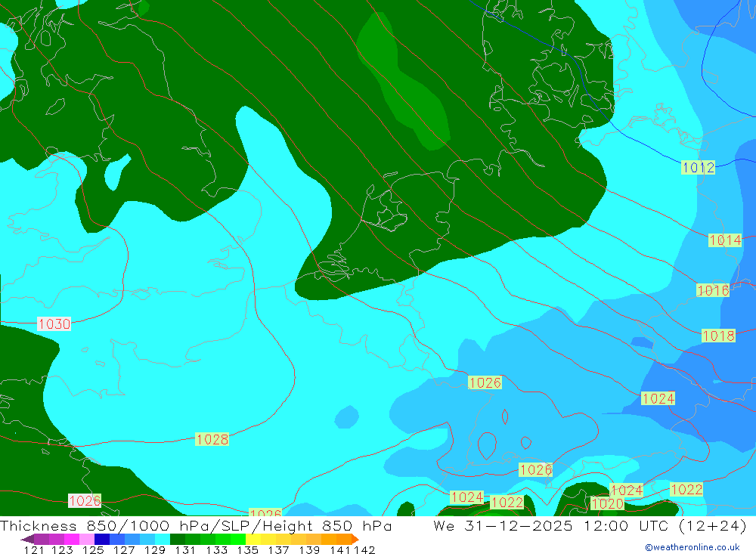Click the 1024 label below 1018

tap(658, 398)
